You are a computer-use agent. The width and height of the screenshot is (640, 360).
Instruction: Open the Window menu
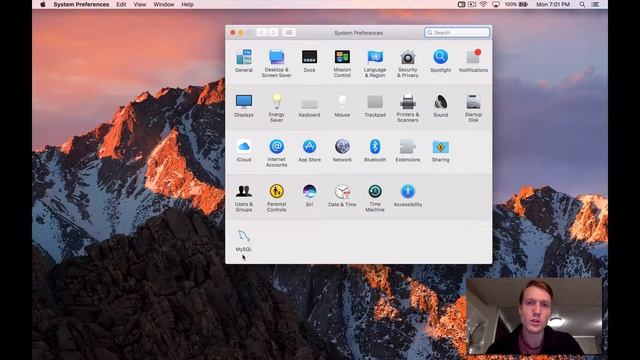point(164,4)
